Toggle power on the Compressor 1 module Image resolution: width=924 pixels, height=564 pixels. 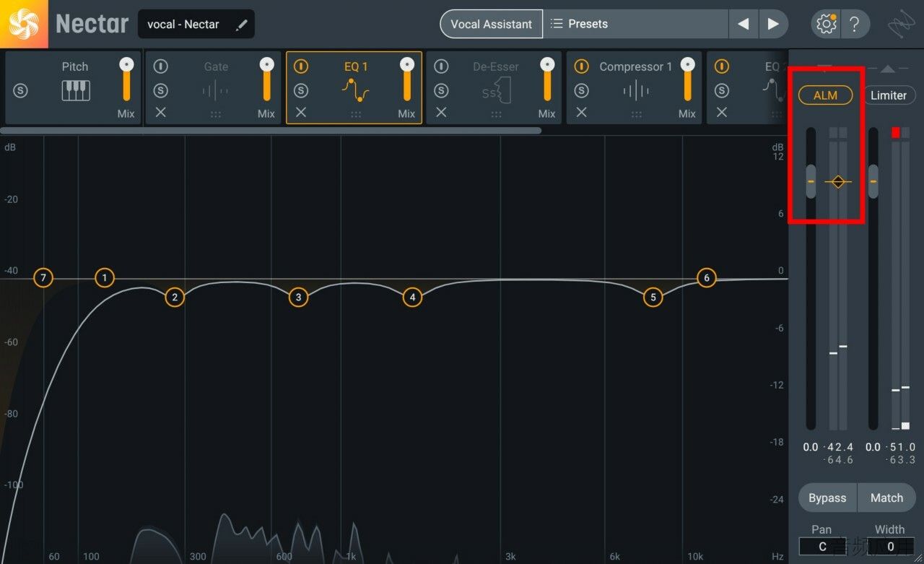581,66
